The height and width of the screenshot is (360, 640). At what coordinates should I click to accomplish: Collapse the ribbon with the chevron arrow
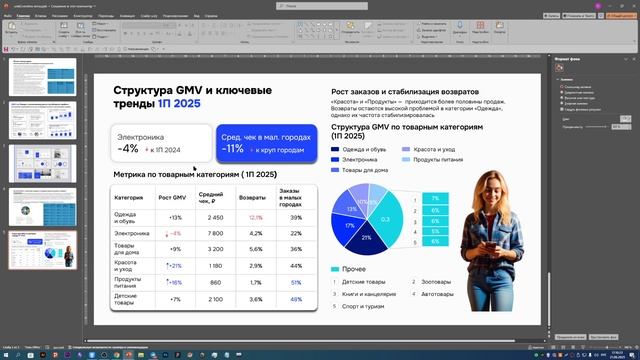coord(635,41)
